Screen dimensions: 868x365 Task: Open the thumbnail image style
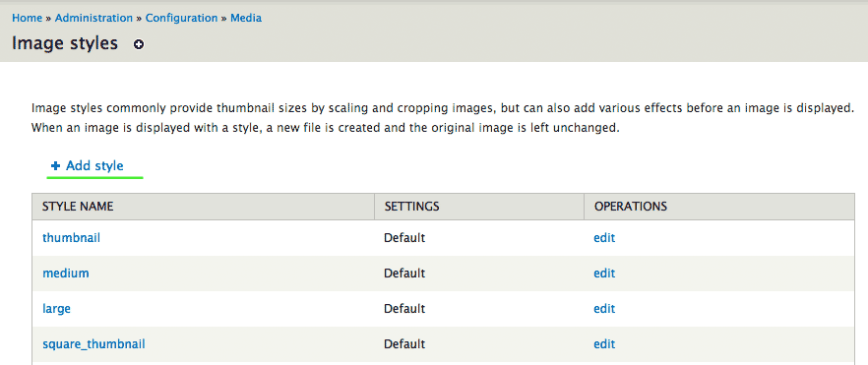72,238
